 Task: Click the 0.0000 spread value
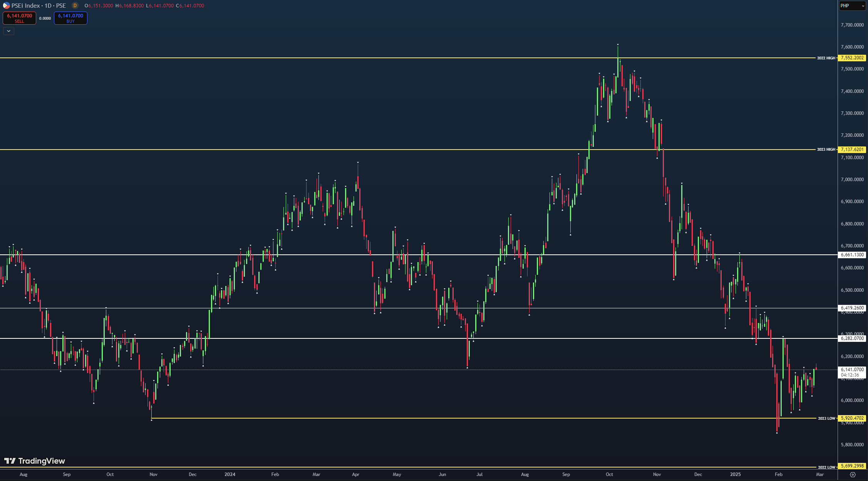click(45, 18)
